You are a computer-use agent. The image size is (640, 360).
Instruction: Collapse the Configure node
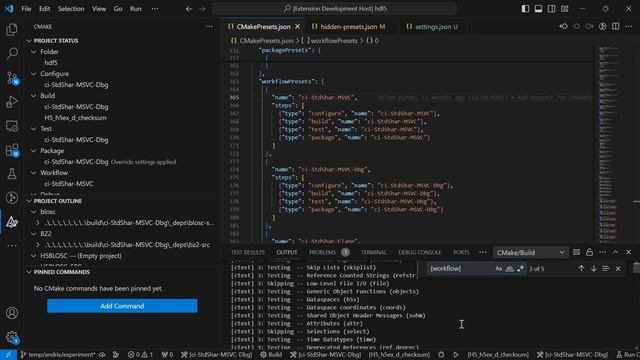point(34,74)
